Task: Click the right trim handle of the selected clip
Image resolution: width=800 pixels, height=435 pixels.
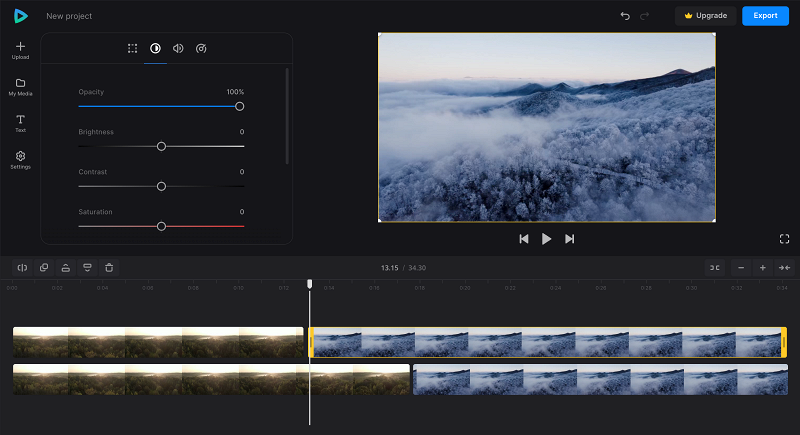Action: pos(784,342)
